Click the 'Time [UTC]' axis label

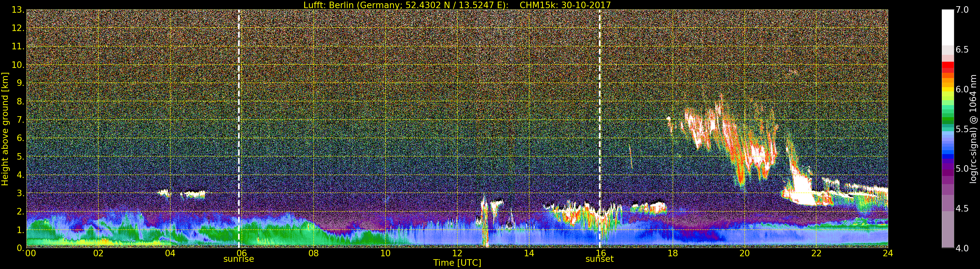point(457,263)
